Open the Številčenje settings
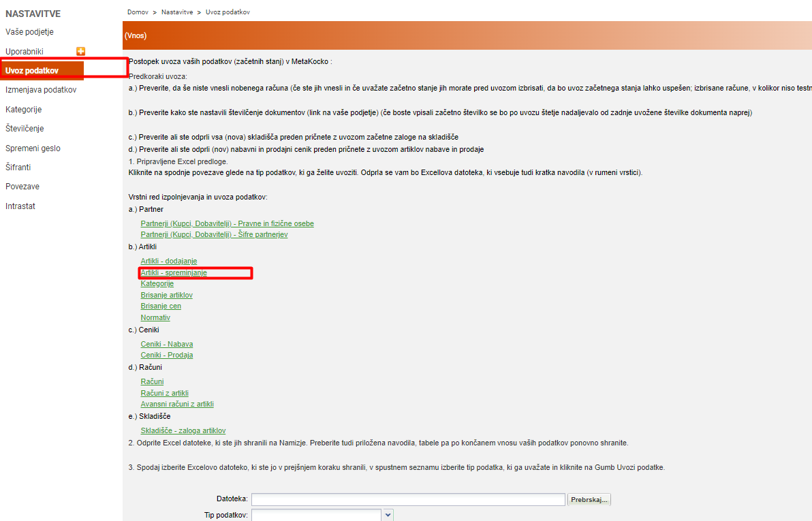This screenshot has width=812, height=521. tap(25, 129)
